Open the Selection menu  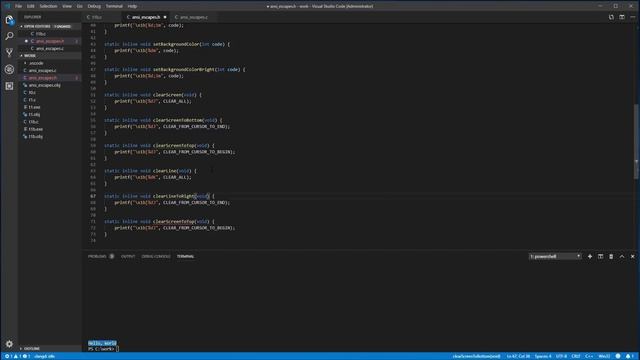[48, 6]
